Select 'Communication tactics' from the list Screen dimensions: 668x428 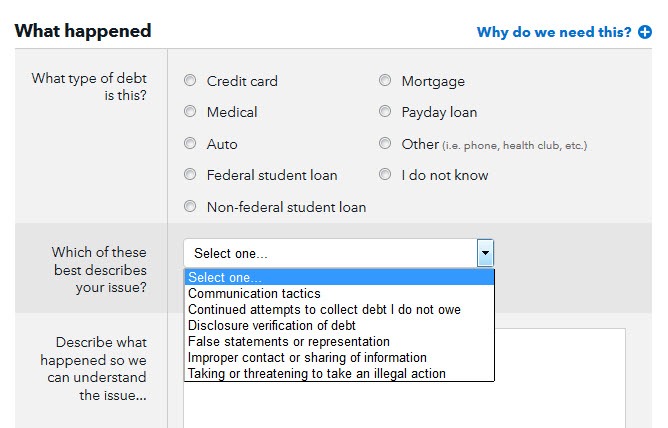tap(255, 294)
